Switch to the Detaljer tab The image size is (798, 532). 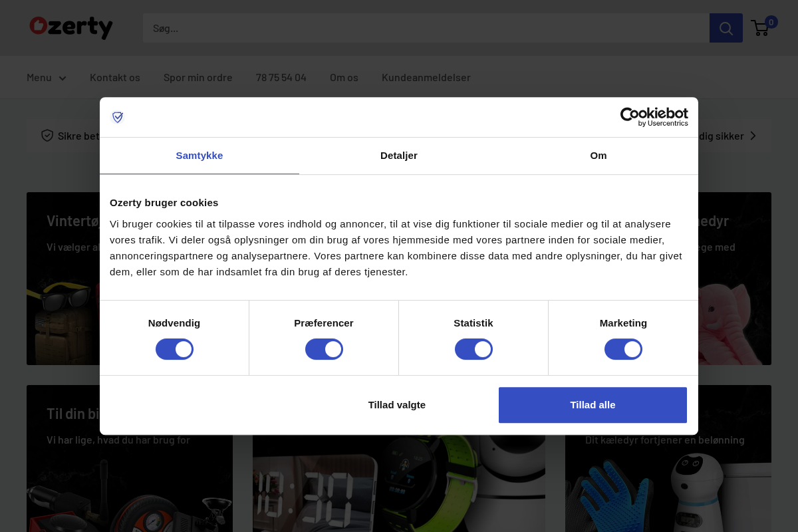click(398, 155)
